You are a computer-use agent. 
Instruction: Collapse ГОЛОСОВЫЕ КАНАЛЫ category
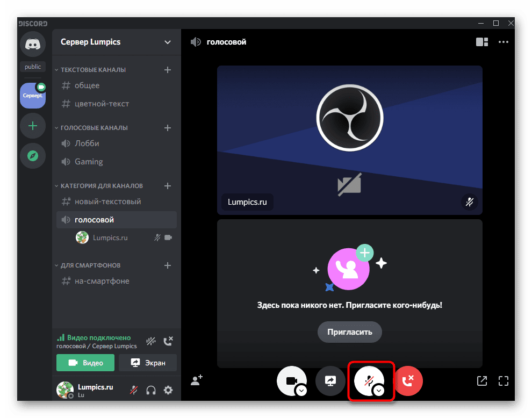click(x=91, y=128)
